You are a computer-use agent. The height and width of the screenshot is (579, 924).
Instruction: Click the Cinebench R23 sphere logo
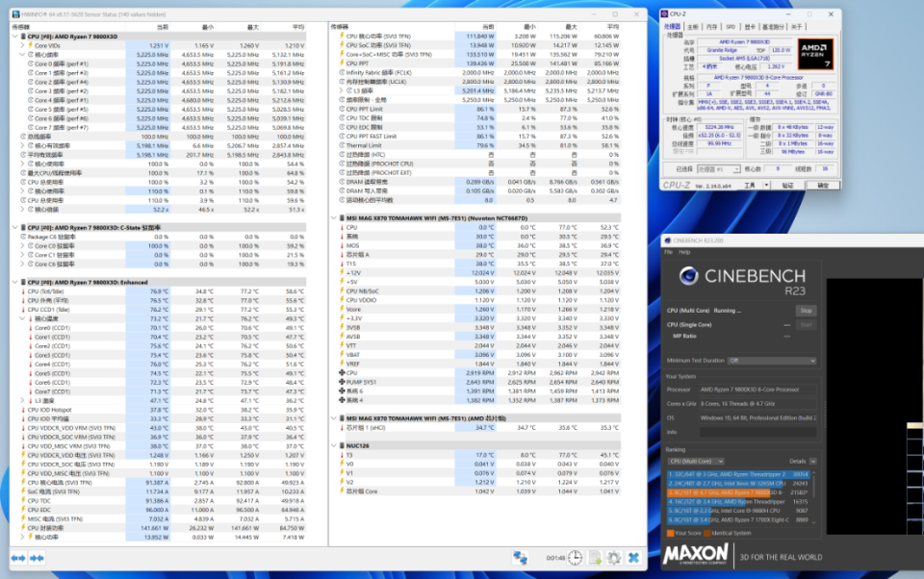click(688, 276)
